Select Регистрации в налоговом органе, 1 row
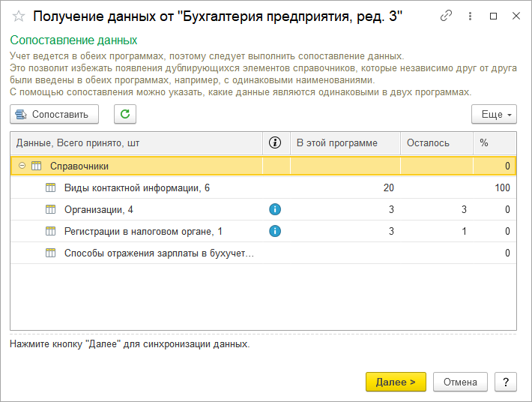 click(142, 231)
